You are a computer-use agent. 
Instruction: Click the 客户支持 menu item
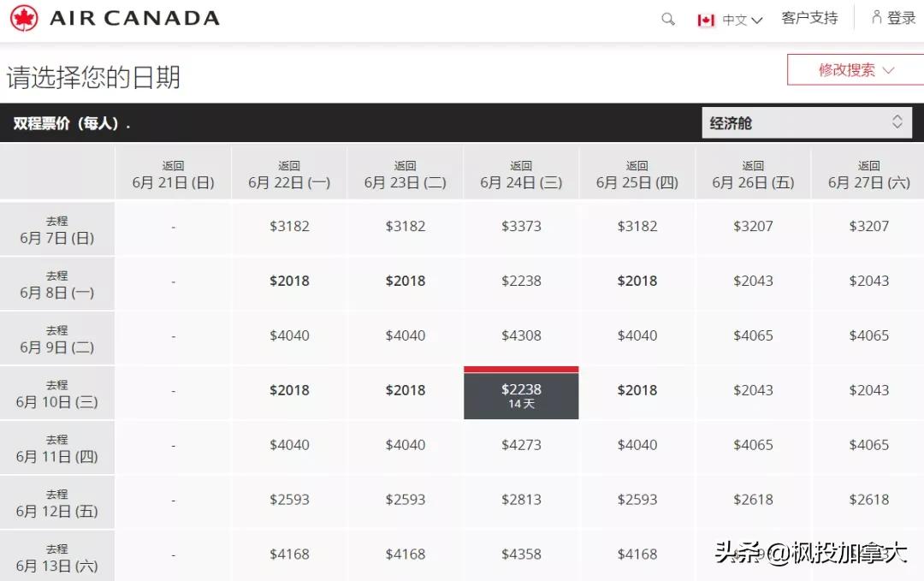coord(809,17)
